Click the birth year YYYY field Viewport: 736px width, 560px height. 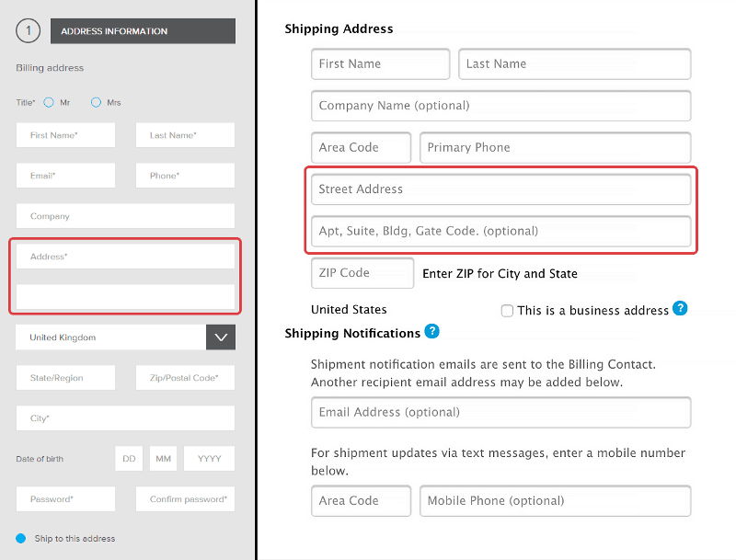point(210,458)
